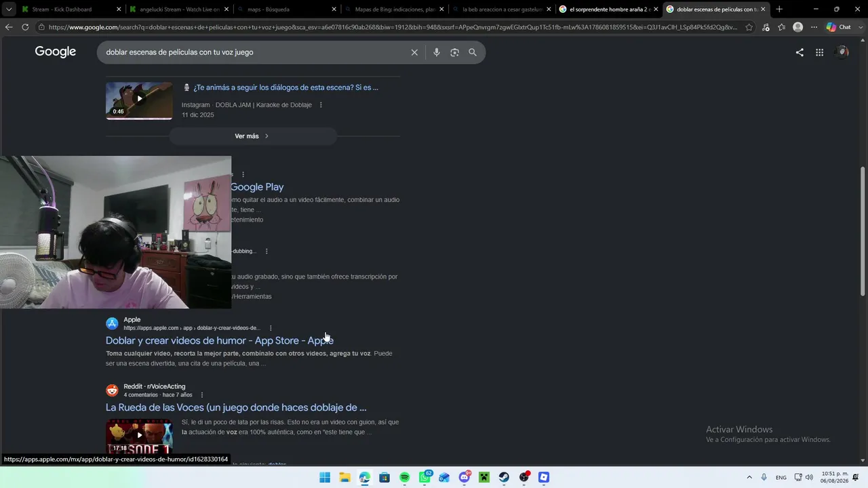The image size is (868, 488).
Task: Open the taskbar clock and calendar
Action: 835,477
